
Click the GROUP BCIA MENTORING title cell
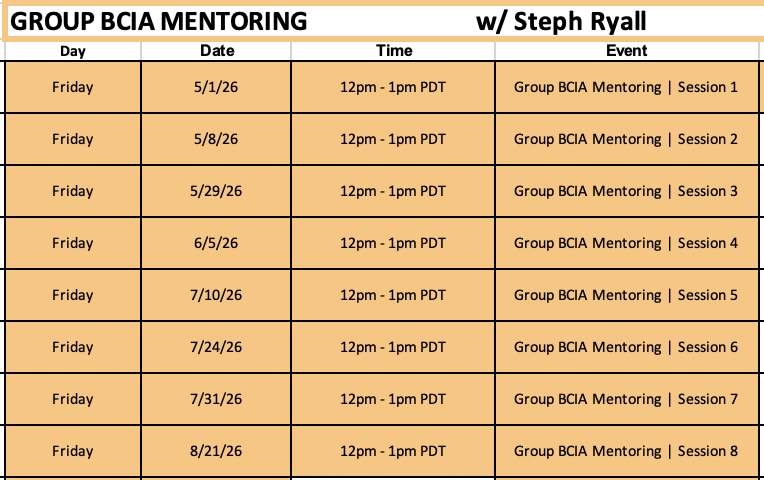(160, 21)
